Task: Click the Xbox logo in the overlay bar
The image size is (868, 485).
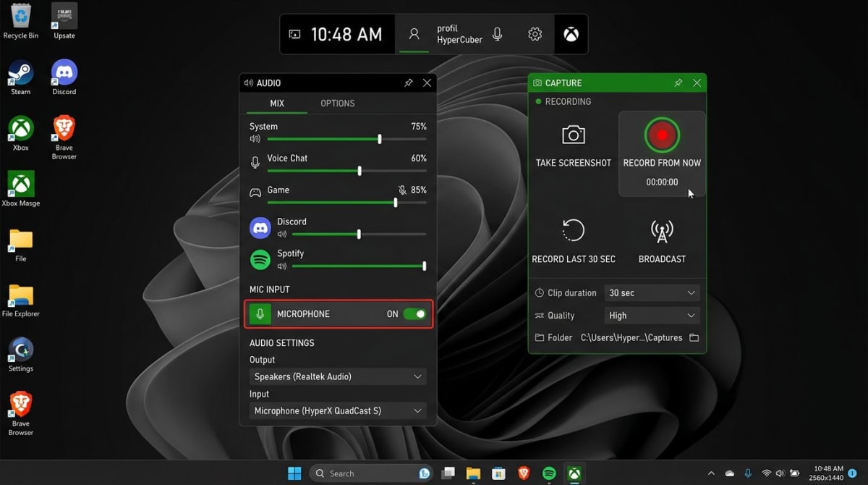Action: tap(571, 33)
